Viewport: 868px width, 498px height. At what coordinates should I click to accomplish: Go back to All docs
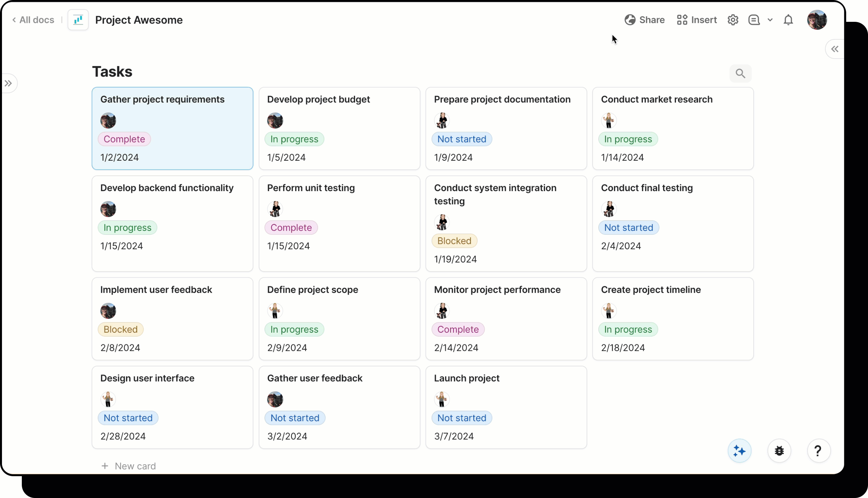coord(33,20)
